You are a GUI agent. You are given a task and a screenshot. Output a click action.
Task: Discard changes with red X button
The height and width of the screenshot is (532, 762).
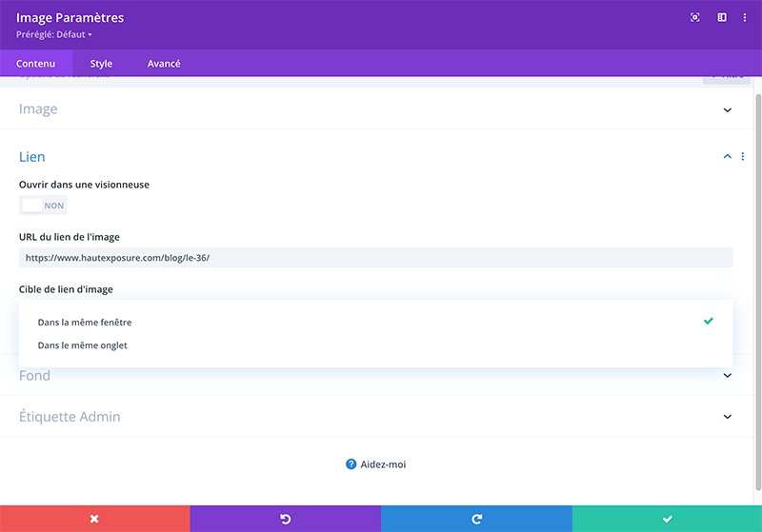pyautogui.click(x=94, y=519)
